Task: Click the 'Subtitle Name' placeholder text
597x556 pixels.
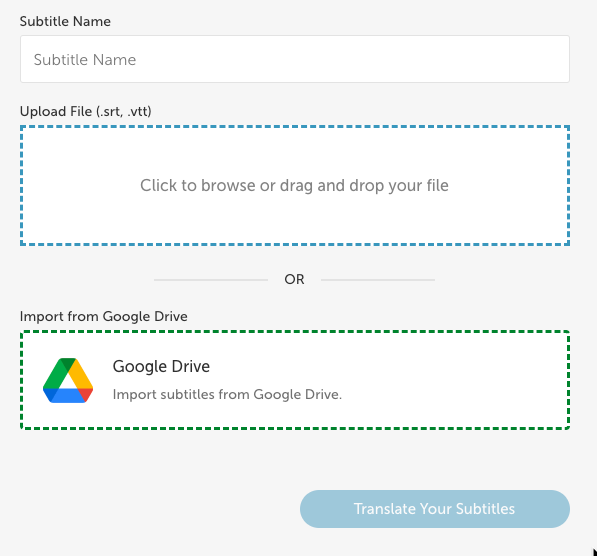Action: (85, 60)
